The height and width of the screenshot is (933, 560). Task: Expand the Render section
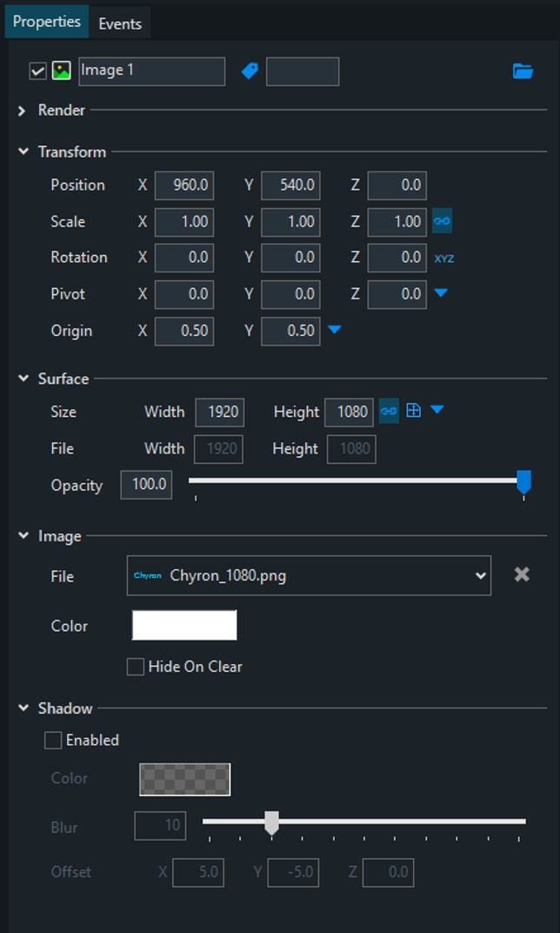pos(23,111)
